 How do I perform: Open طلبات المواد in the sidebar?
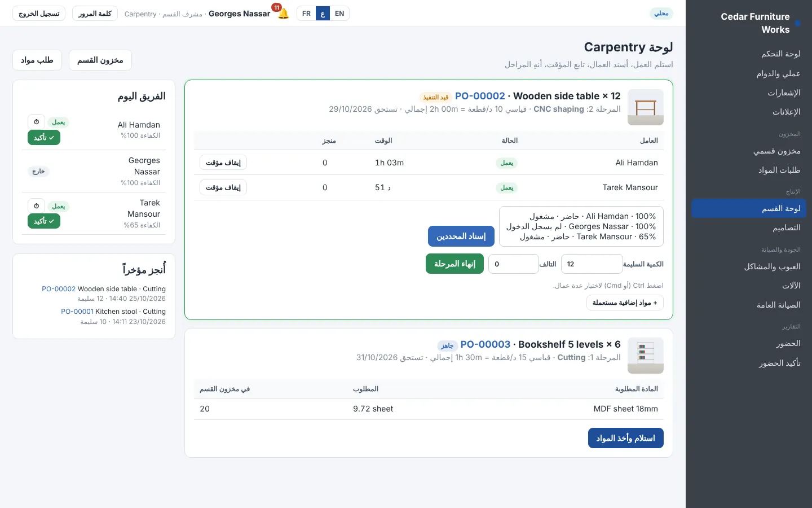(749, 170)
